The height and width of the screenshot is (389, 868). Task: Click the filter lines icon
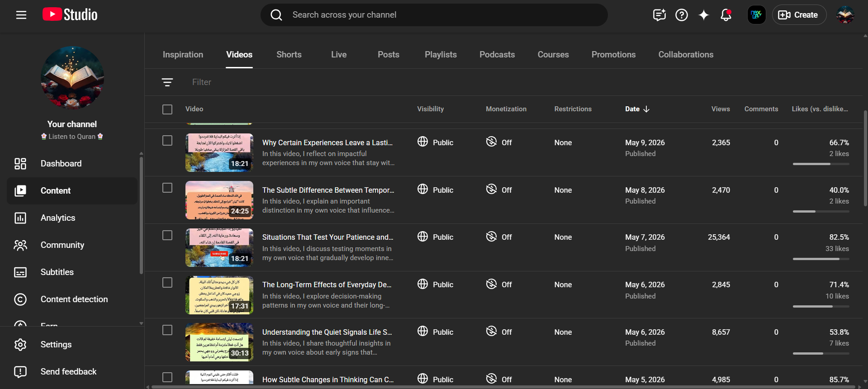[x=167, y=82]
